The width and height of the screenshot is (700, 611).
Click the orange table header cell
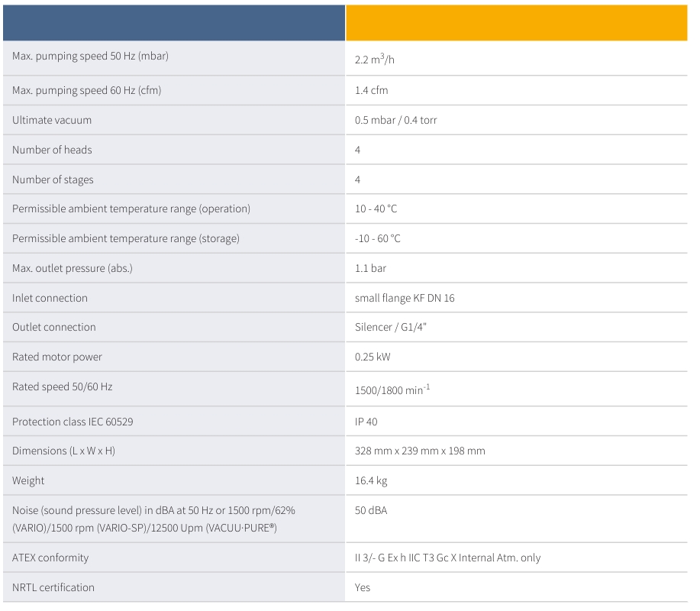(x=516, y=23)
